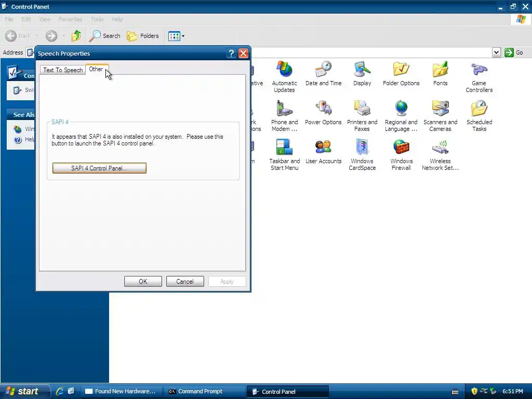Image resolution: width=532 pixels, height=399 pixels.
Task: Expand the Address bar dropdown arrow
Action: tap(496, 52)
